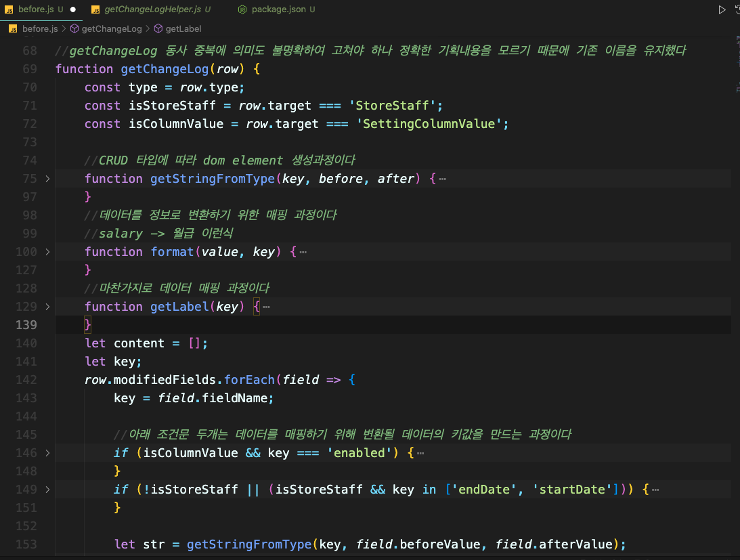740x560 pixels.
Task: Click the JS icon on getChangeLogHelper.js tab
Action: point(95,9)
